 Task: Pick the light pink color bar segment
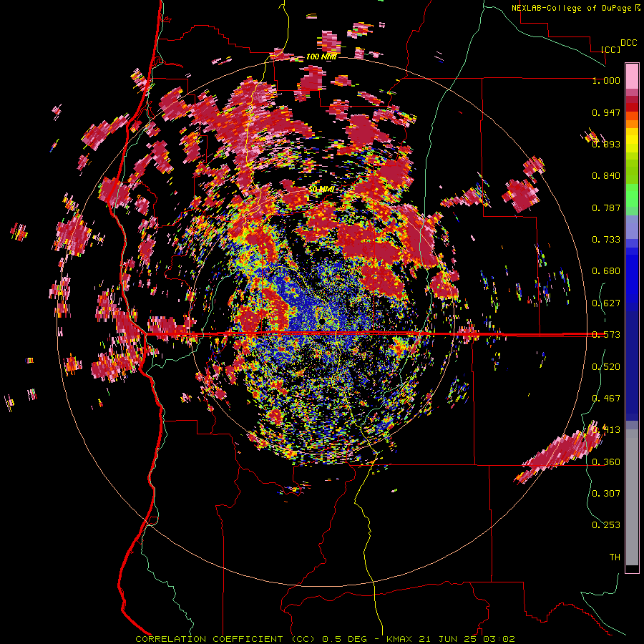pyautogui.click(x=632, y=76)
